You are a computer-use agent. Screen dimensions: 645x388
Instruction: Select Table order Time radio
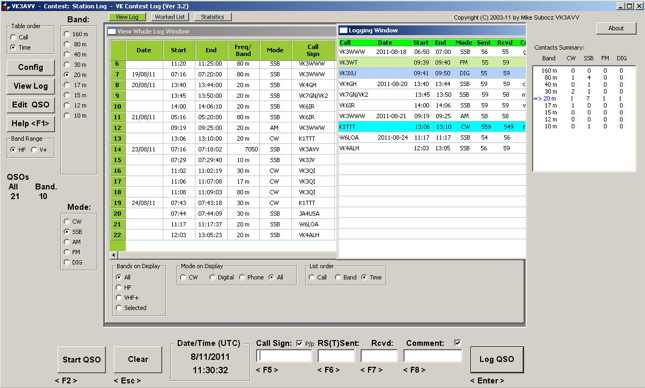pyautogui.click(x=13, y=47)
